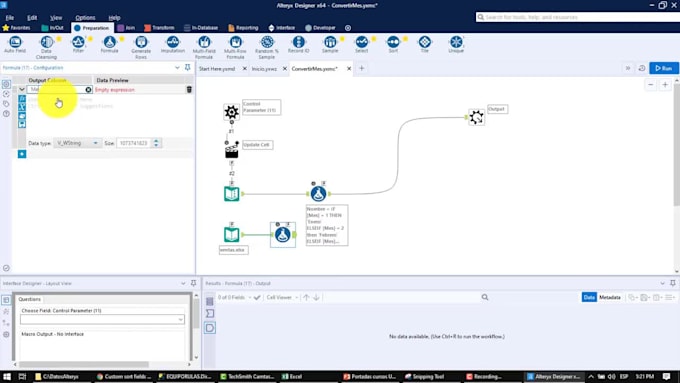The width and height of the screenshot is (680, 383).
Task: Open the functions list icon in the expression editor
Action: click(22, 99)
